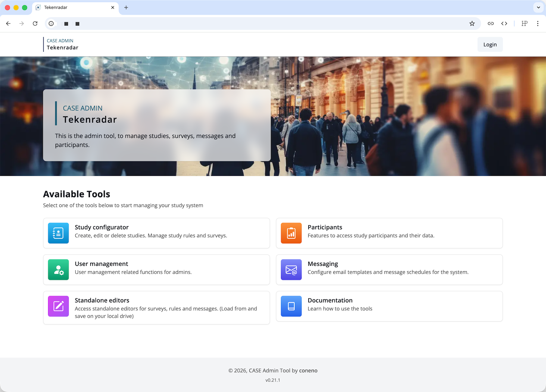Open the browser three-dot menu
Viewport: 546px width, 392px height.
click(537, 23)
